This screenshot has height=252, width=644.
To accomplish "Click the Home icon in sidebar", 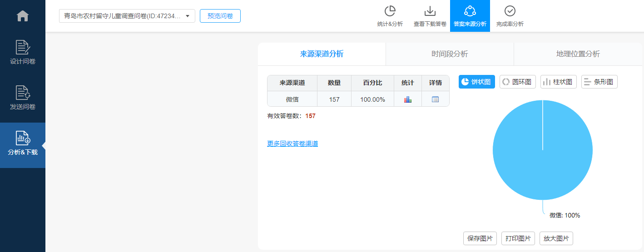I will pos(22,16).
